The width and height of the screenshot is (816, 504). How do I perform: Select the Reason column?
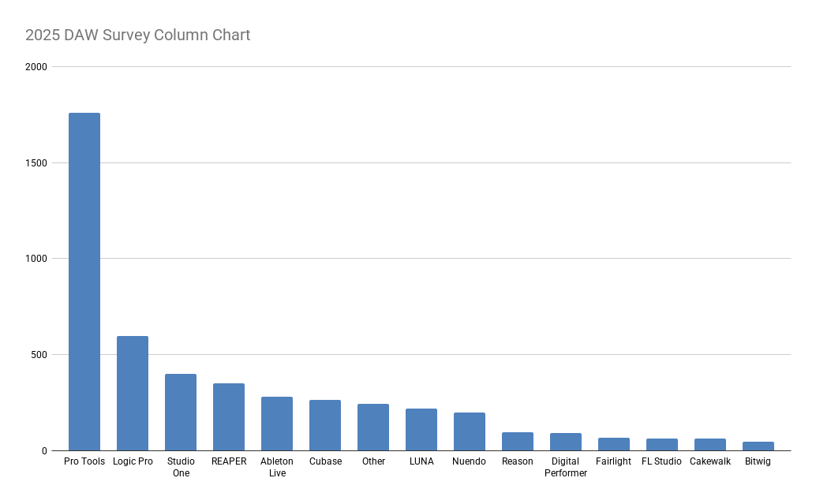point(517,442)
